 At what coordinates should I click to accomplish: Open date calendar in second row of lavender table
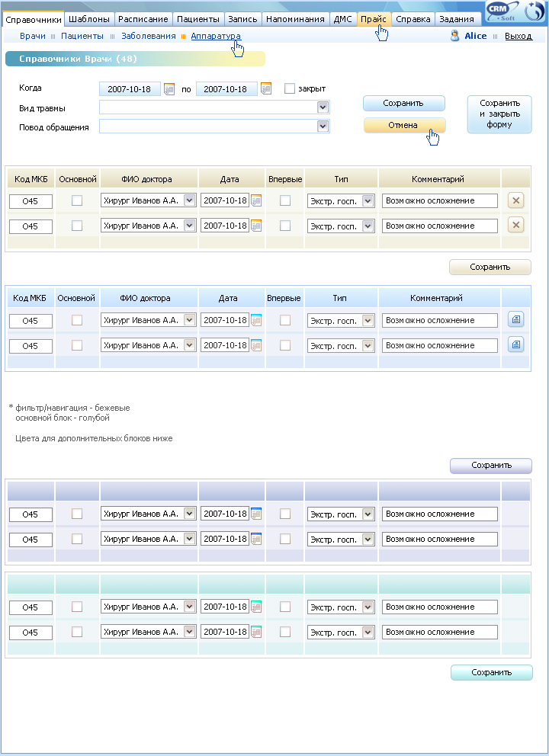(256, 539)
